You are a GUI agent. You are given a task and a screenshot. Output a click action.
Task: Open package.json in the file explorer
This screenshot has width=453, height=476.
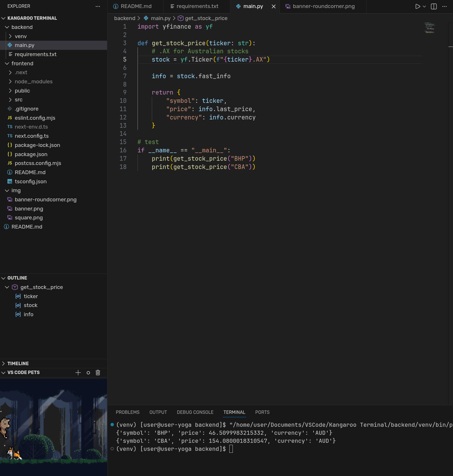(x=31, y=154)
